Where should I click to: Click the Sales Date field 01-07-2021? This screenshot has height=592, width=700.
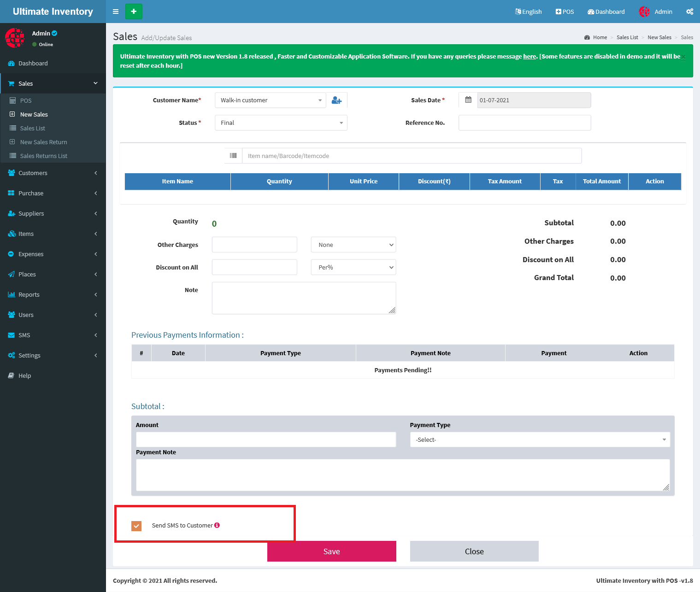pos(534,100)
